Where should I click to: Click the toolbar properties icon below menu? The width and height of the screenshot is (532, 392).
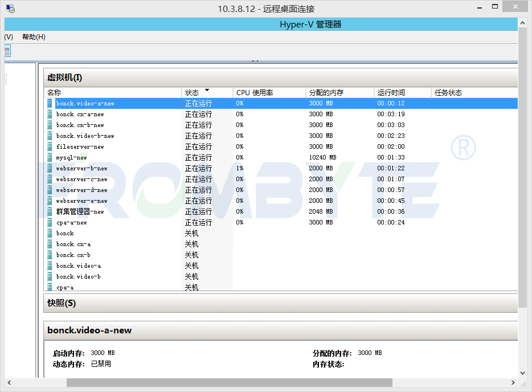pos(7,51)
